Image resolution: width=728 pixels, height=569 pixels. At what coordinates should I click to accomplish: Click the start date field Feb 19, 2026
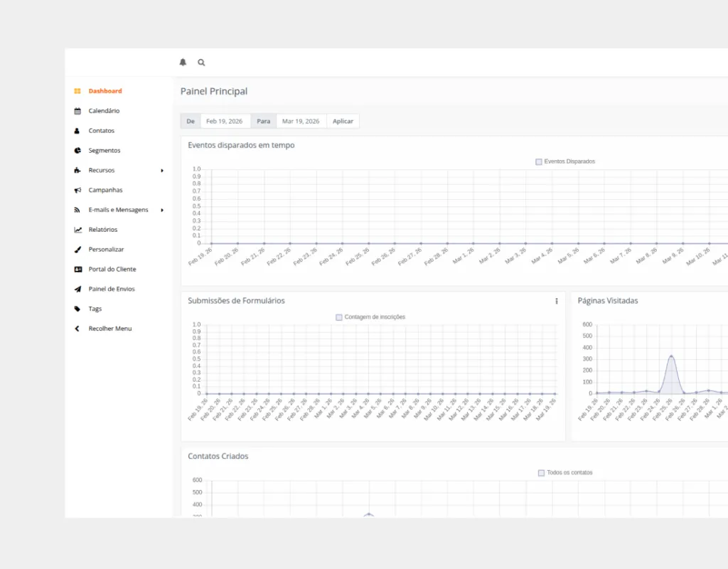point(224,122)
